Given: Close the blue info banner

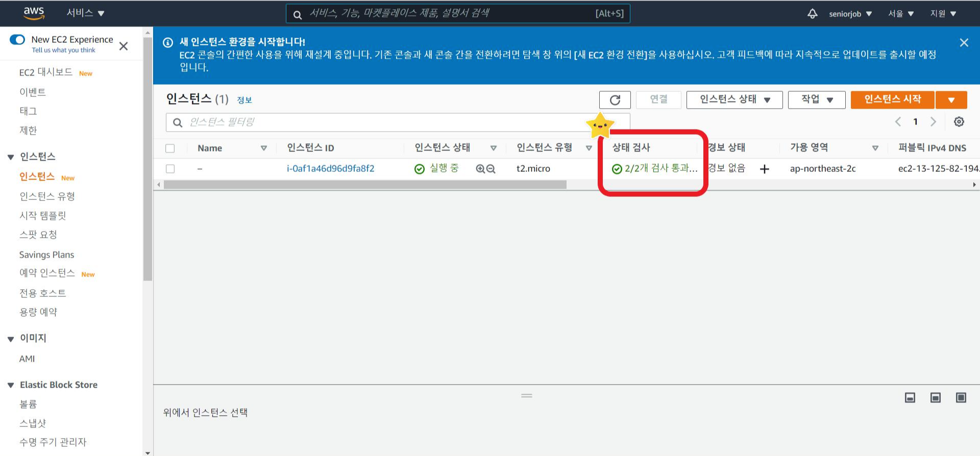Looking at the screenshot, I should tap(964, 43).
